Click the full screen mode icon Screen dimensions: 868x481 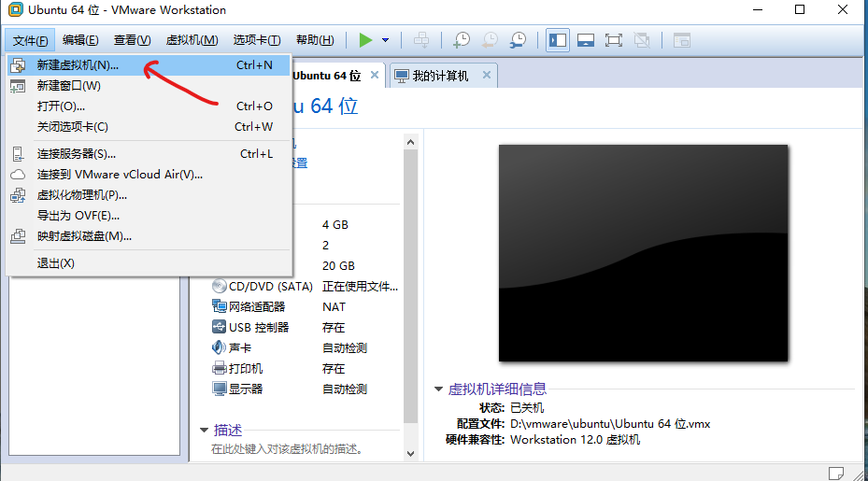[x=613, y=40]
